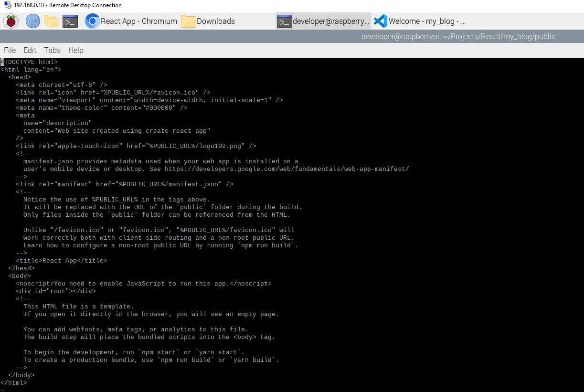Click the Remote Desktop Connection title icon
Screen dimensions: 584x392
click(x=7, y=5)
